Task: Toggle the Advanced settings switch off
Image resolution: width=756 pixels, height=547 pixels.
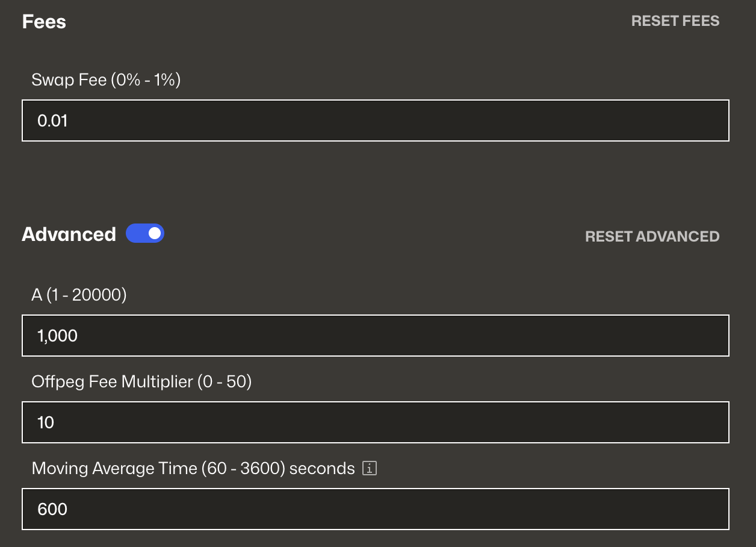Action: [145, 234]
